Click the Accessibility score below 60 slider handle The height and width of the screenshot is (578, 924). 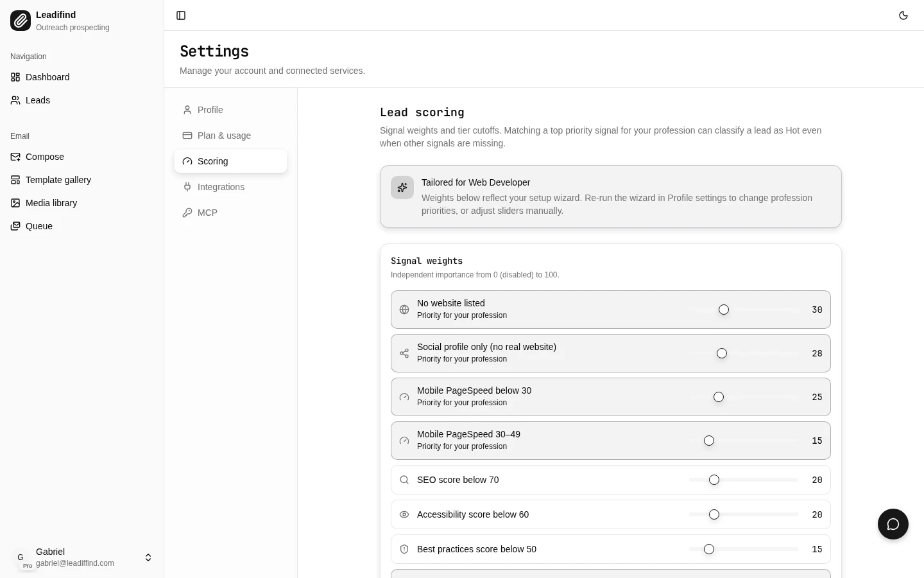(714, 514)
